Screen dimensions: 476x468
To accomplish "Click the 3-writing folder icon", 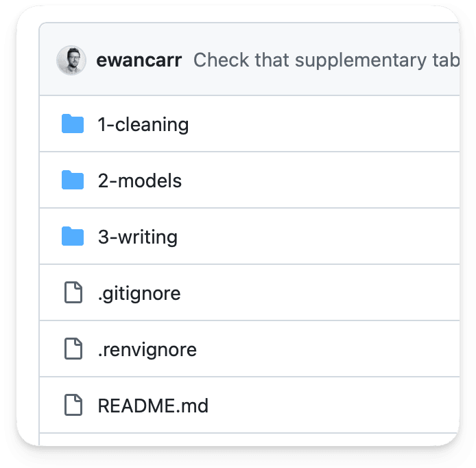I will pos(72,237).
